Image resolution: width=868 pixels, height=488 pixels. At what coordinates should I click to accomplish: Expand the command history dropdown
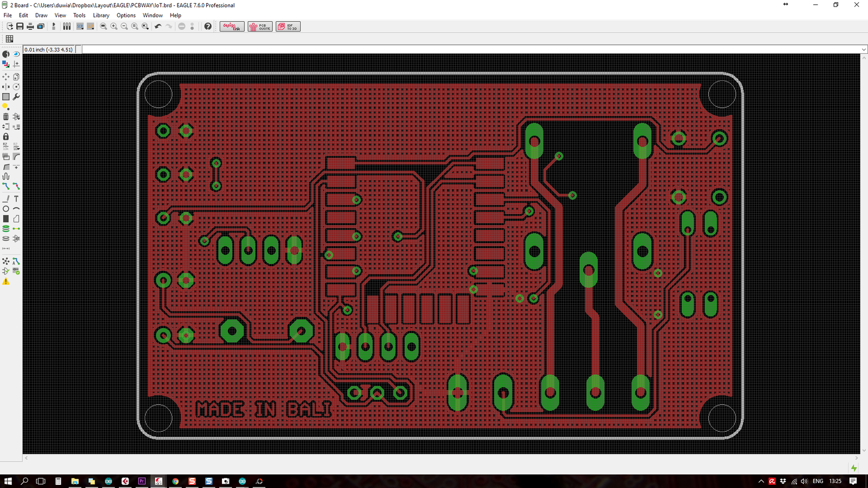point(864,49)
